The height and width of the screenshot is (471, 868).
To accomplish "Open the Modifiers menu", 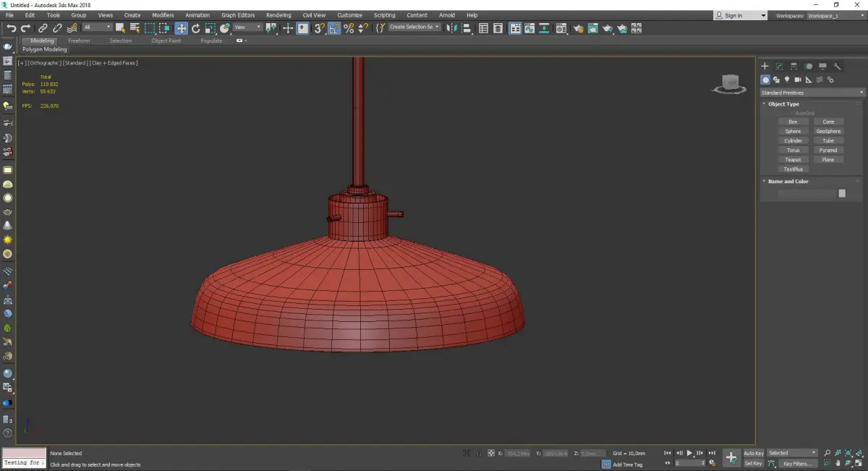I will coord(163,15).
